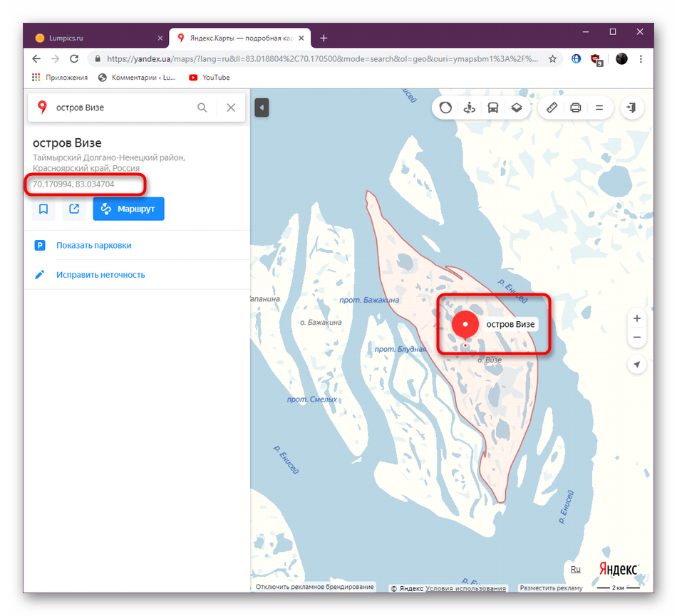Print the map
This screenshot has height=616, width=677.
tap(576, 108)
